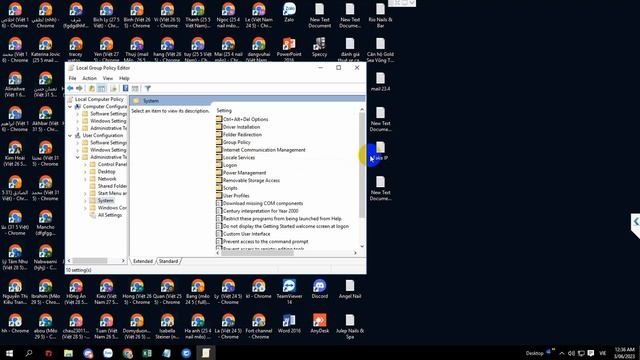Expand Administrative Templates under Computer Configuration
The width and height of the screenshot is (640, 360).
point(78,128)
